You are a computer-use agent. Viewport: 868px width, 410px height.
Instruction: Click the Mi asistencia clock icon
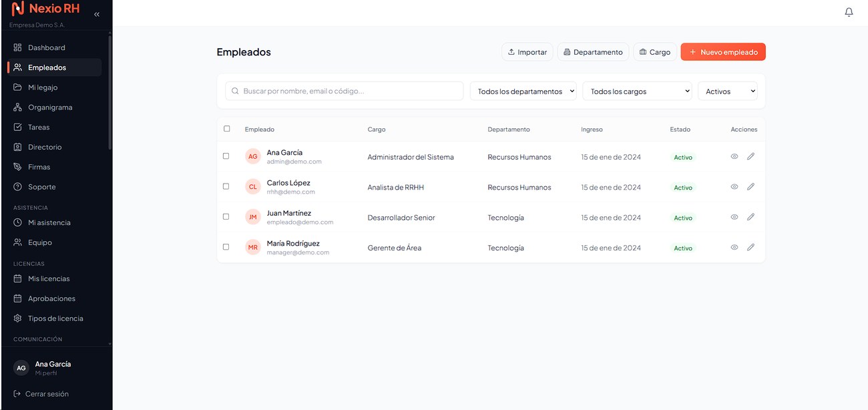click(18, 222)
